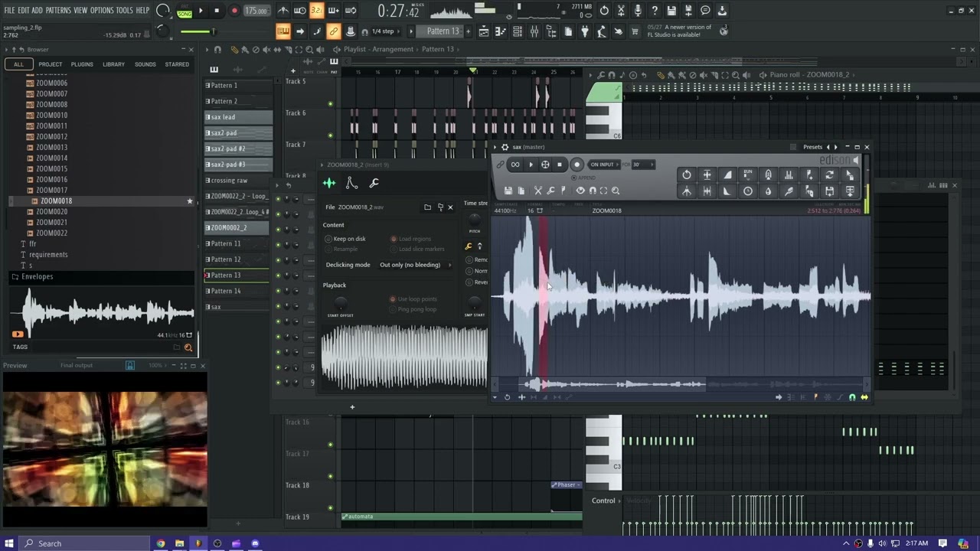This screenshot has width=980, height=551.
Task: Open the 1/4 step snap dropdown
Action: (x=385, y=31)
